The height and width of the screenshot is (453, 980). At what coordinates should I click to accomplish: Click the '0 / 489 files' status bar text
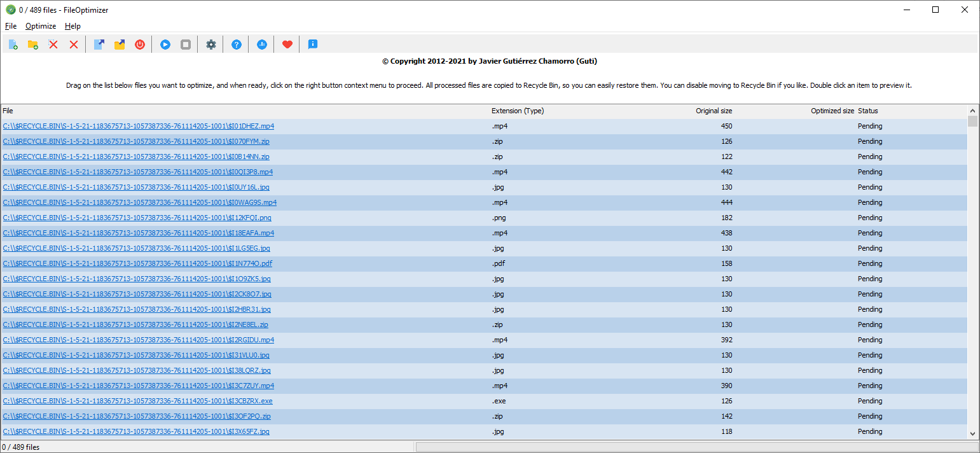pos(21,447)
